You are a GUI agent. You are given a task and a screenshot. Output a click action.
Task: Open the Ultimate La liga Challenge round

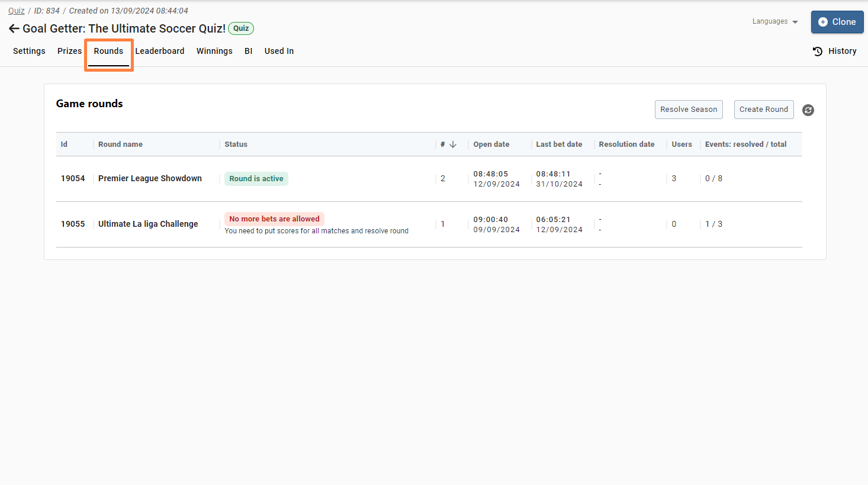tap(148, 224)
